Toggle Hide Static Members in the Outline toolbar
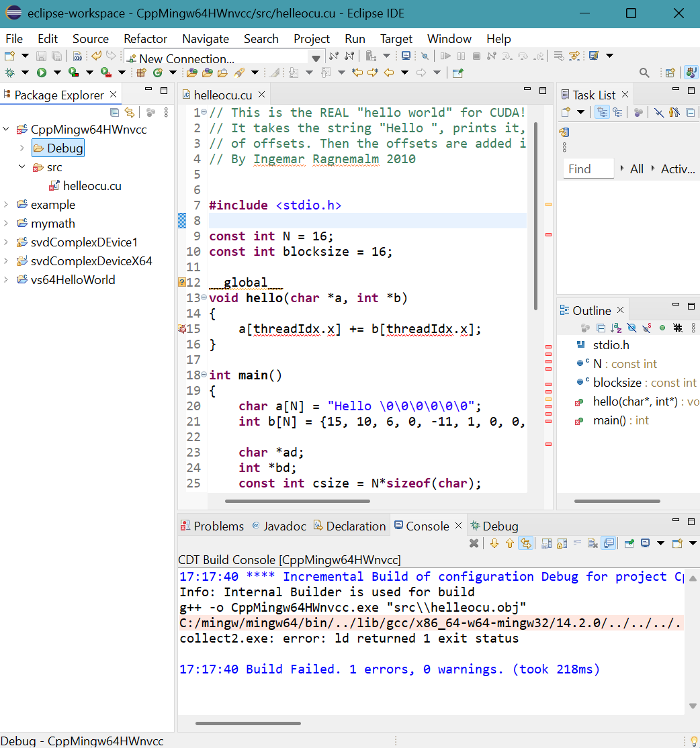The height and width of the screenshot is (748, 700). [x=647, y=328]
